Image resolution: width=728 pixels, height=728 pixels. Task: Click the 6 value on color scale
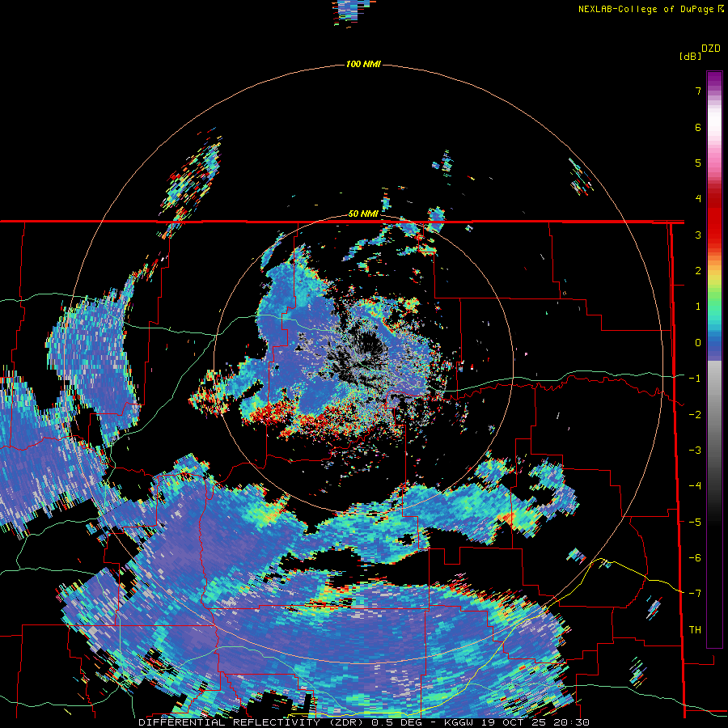point(698,127)
